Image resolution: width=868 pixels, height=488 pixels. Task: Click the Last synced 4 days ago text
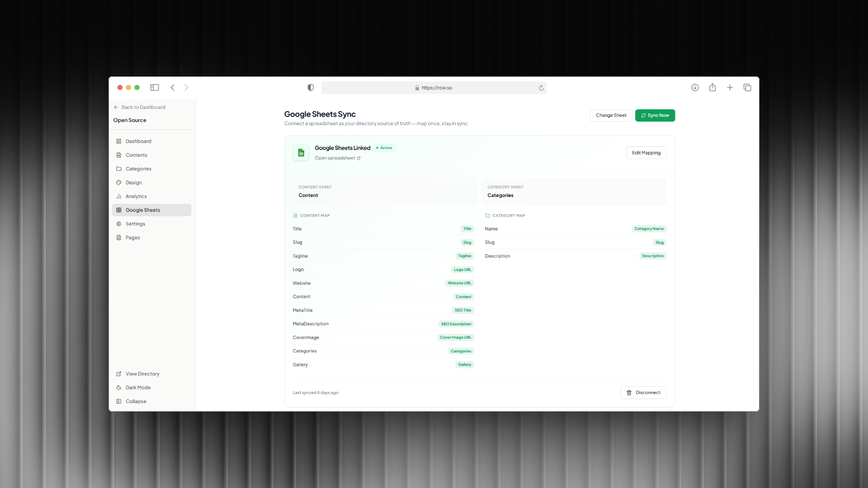[316, 393]
